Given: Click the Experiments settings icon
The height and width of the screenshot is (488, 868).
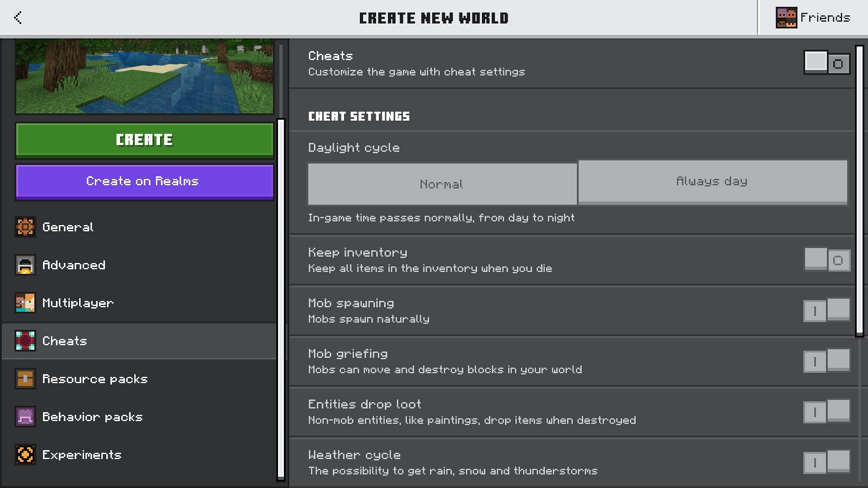Looking at the screenshot, I should pos(26,454).
